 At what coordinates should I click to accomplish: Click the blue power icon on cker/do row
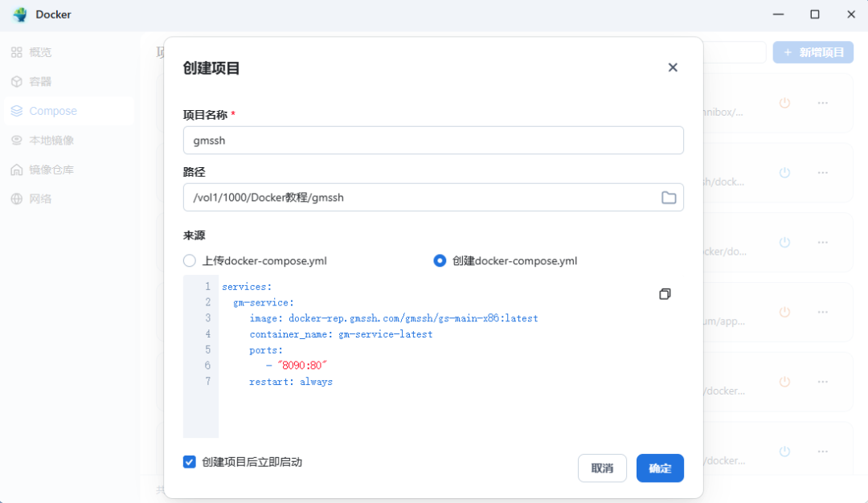tap(784, 243)
